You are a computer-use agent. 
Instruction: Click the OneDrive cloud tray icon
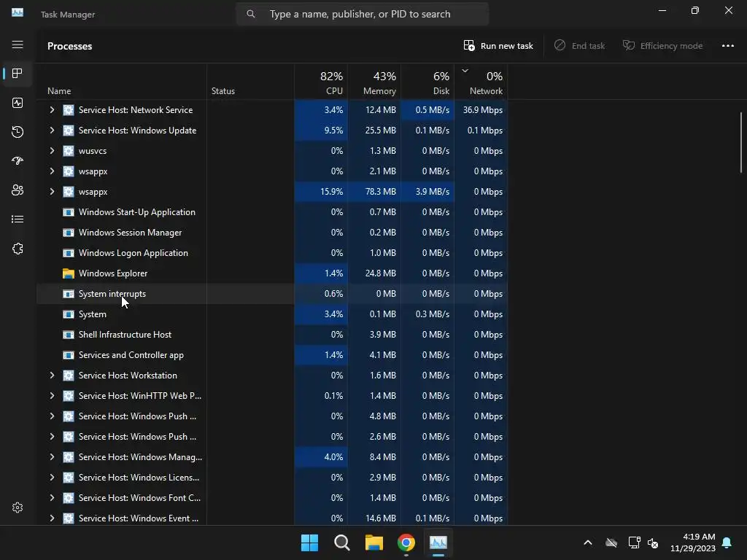(x=611, y=542)
